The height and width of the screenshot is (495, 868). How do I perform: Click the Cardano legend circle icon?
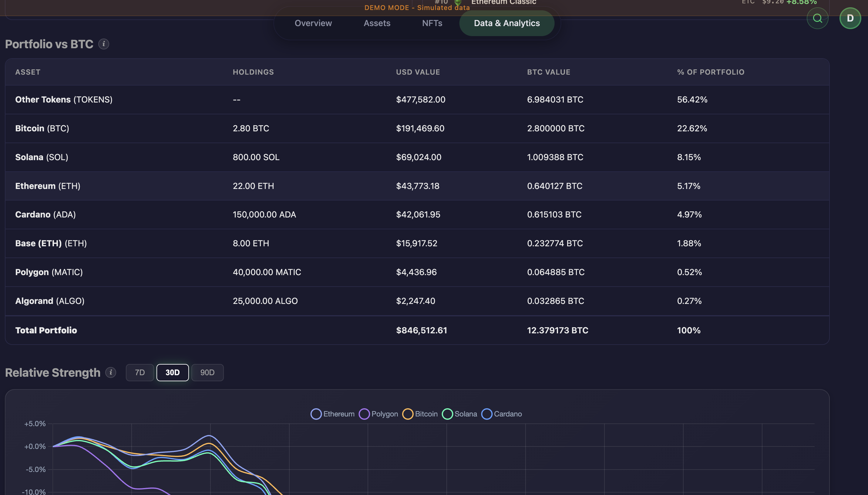(x=487, y=414)
